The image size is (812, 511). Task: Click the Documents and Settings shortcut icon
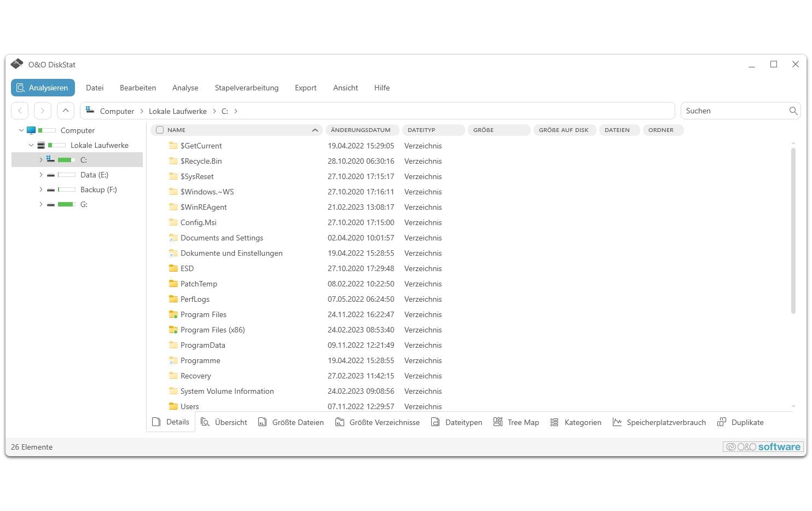point(173,238)
